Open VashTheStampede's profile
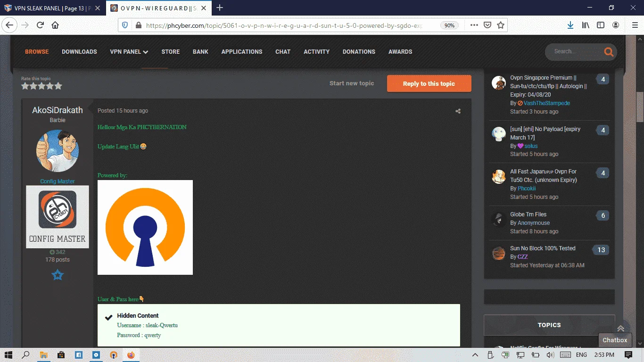The image size is (644, 362). [547, 103]
